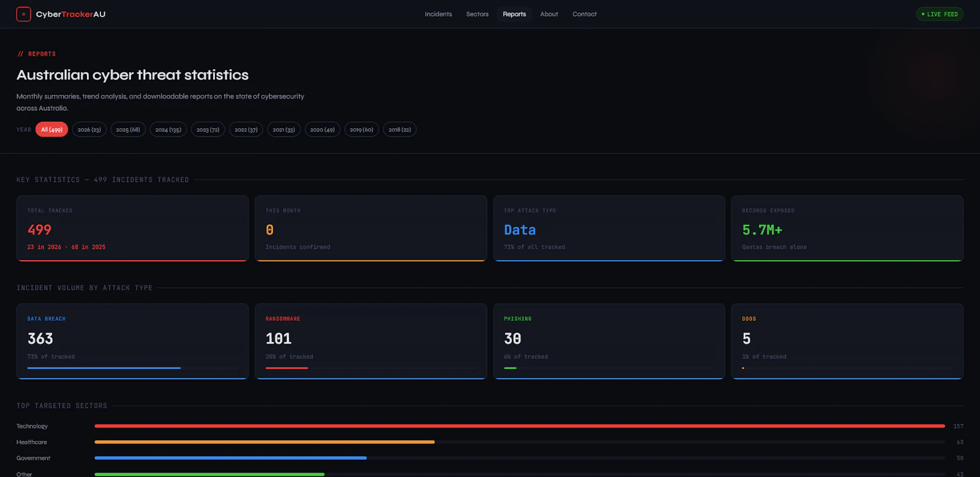Click the '73% of all tracked' text

pos(535,247)
